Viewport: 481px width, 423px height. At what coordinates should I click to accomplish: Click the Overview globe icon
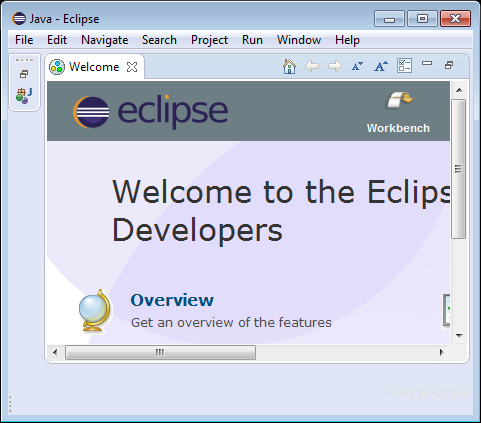point(95,311)
